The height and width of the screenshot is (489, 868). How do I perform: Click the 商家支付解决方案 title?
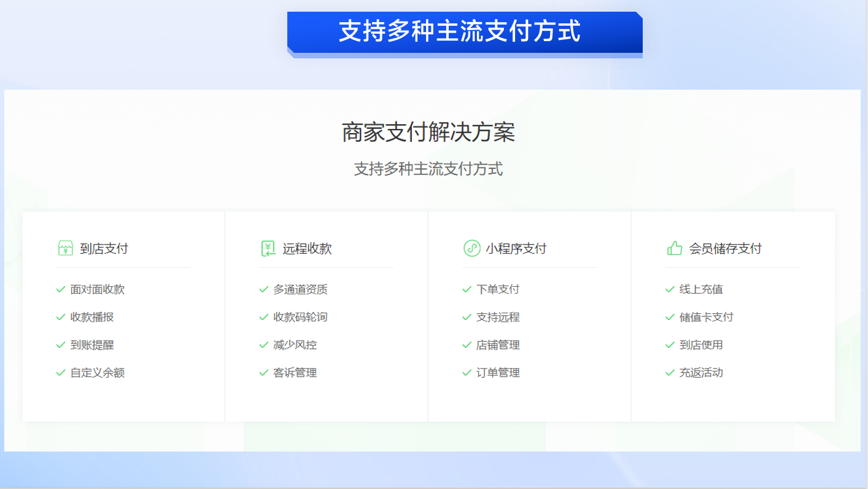tap(428, 133)
